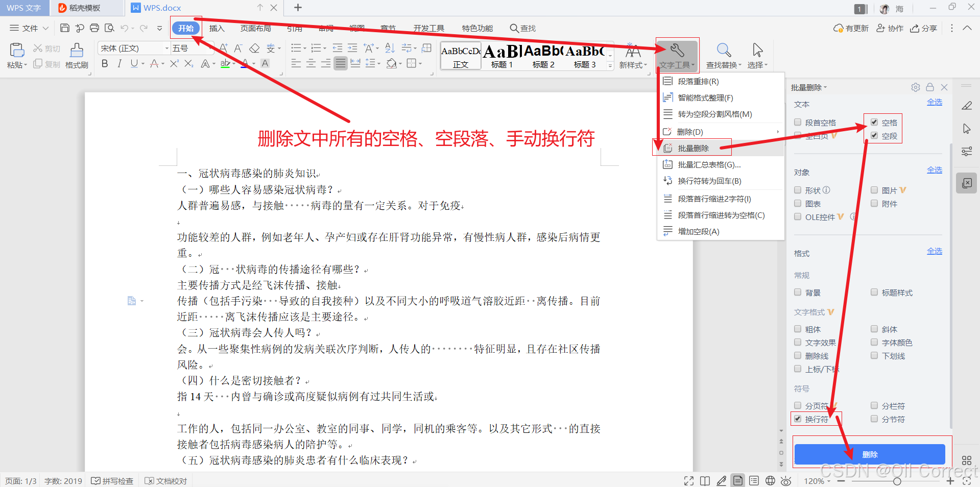The height and width of the screenshot is (487, 980).
Task: Click the Paste clipboard icon
Action: (x=17, y=50)
